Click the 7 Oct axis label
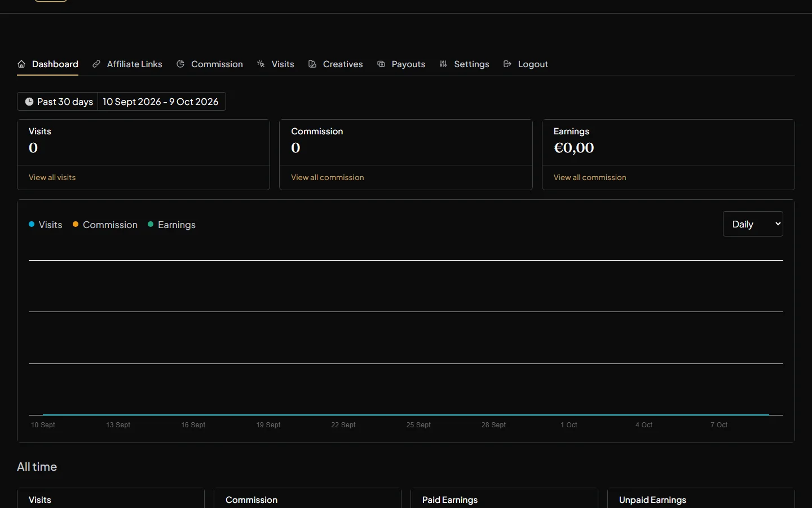Image resolution: width=812 pixels, height=508 pixels. [x=719, y=425]
